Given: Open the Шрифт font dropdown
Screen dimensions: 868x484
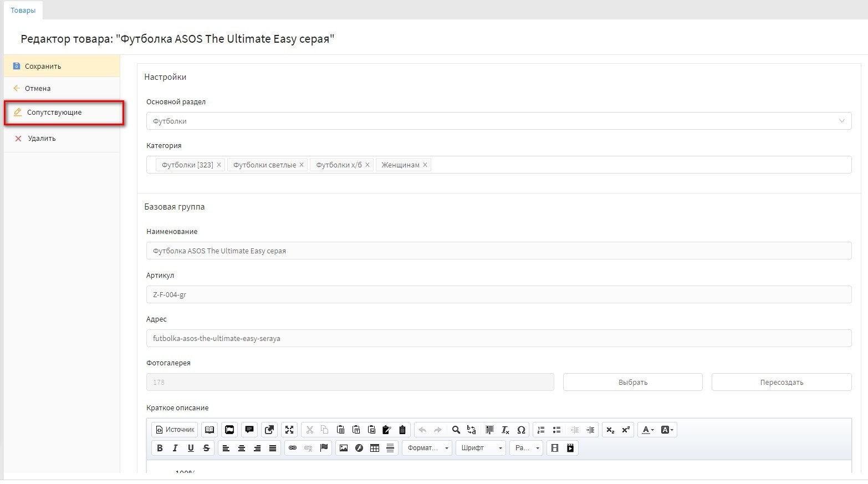Looking at the screenshot, I should point(481,448).
